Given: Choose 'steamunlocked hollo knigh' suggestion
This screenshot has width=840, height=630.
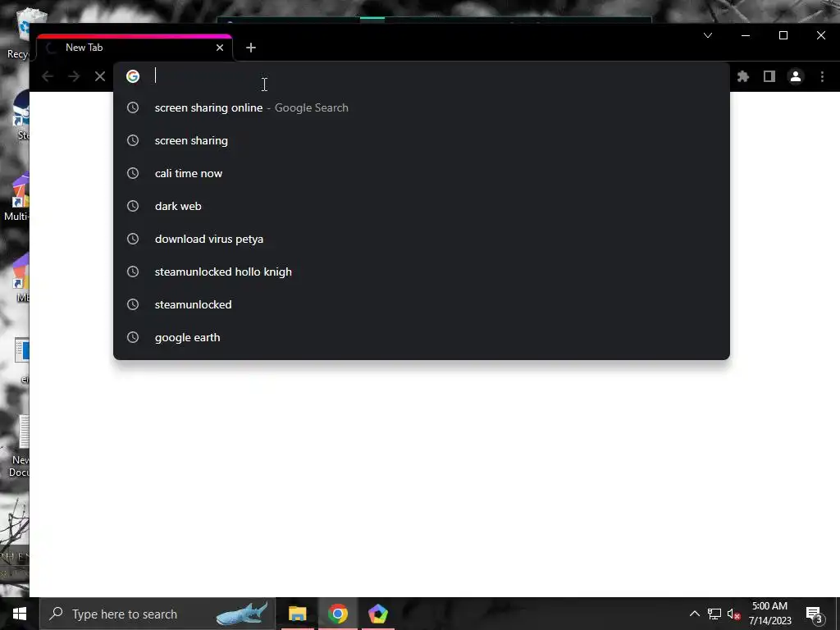Looking at the screenshot, I should tap(422, 272).
